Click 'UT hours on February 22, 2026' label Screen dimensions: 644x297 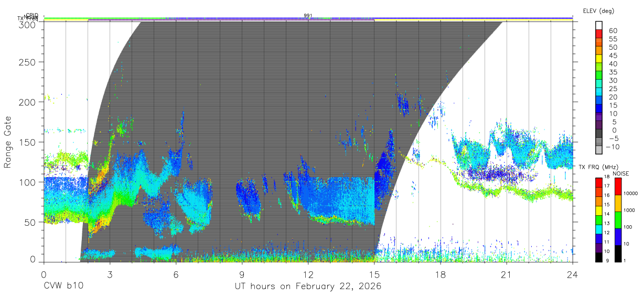tap(308, 287)
